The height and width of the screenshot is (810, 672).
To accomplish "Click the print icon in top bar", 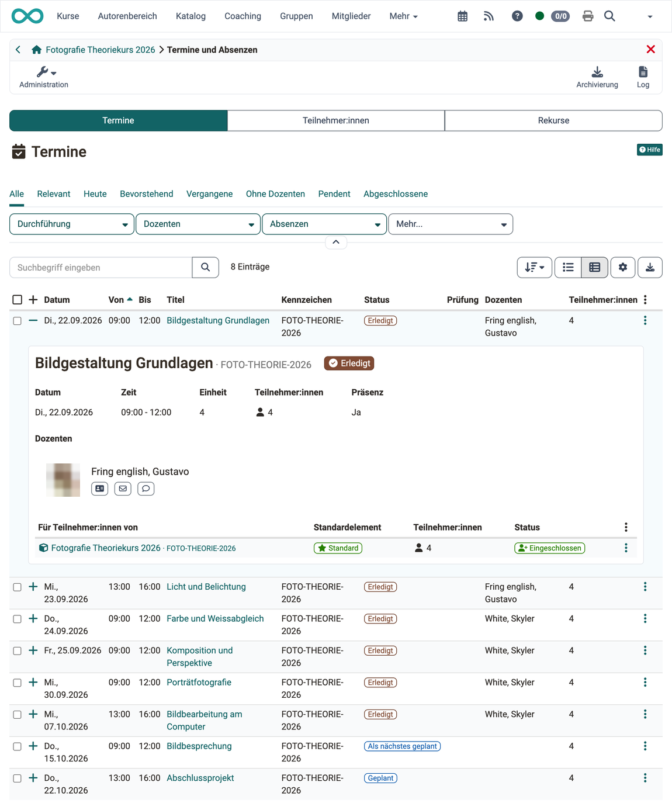I will tap(588, 16).
